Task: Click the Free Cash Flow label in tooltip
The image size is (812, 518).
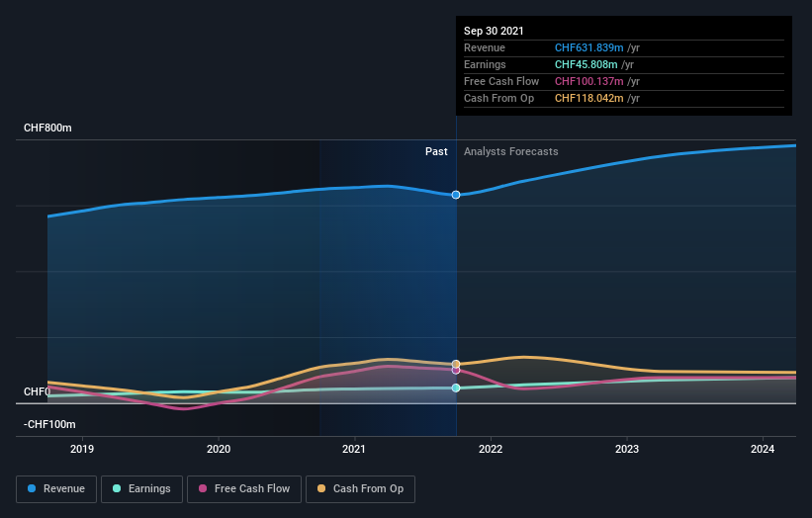Action: click(x=501, y=81)
